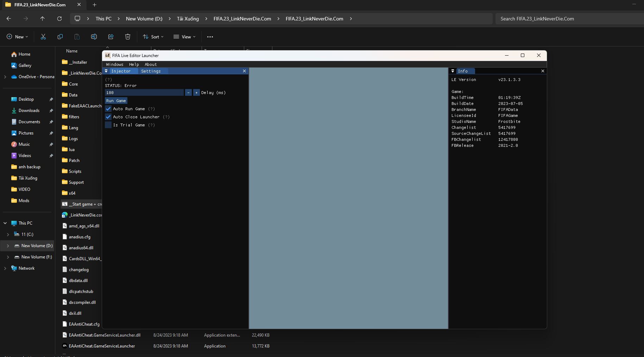The width and height of the screenshot is (644, 357).
Task: Open Downloads in quick access
Action: coord(29,111)
